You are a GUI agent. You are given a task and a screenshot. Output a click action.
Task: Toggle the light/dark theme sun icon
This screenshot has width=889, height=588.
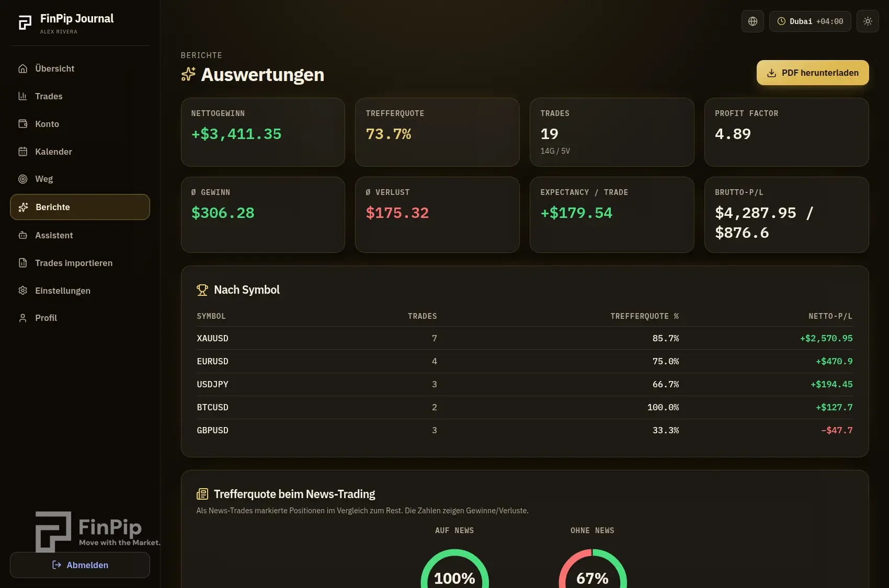click(x=868, y=21)
